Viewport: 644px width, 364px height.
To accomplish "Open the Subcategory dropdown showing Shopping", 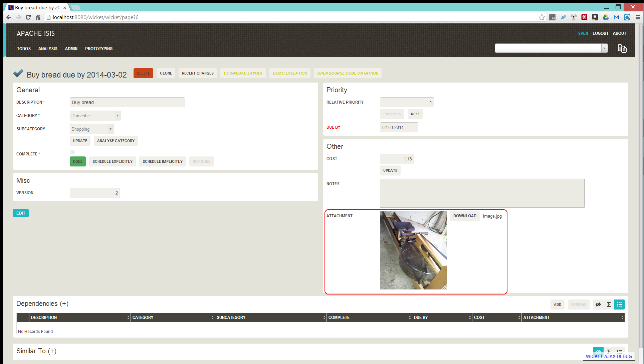I will tap(92, 129).
